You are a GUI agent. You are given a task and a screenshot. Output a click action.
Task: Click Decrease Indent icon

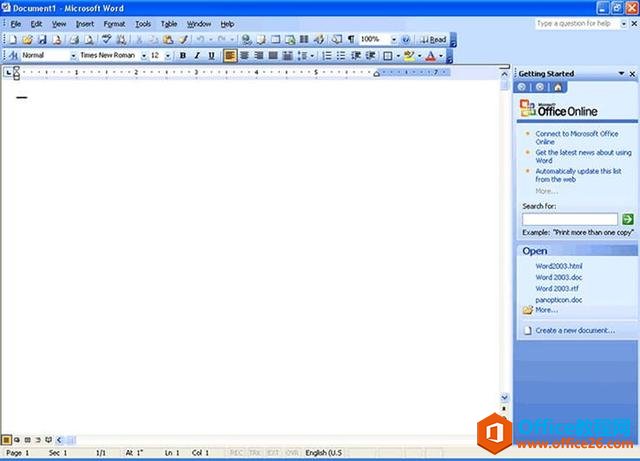(356, 56)
